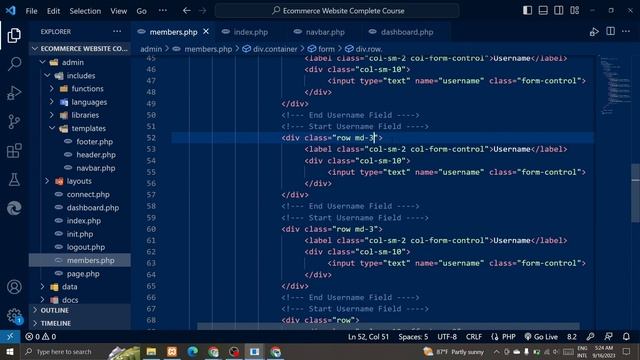Open the Search view in activity bar
This screenshot has width=640, height=360.
click(14, 64)
